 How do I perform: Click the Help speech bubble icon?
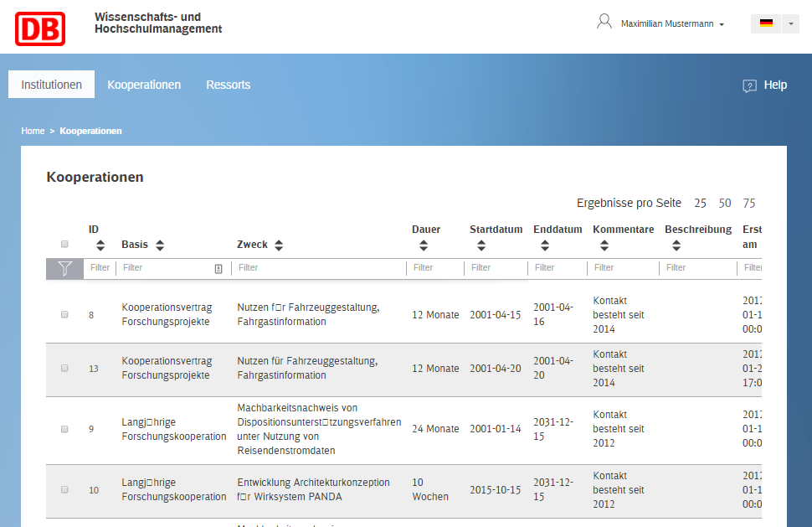749,85
